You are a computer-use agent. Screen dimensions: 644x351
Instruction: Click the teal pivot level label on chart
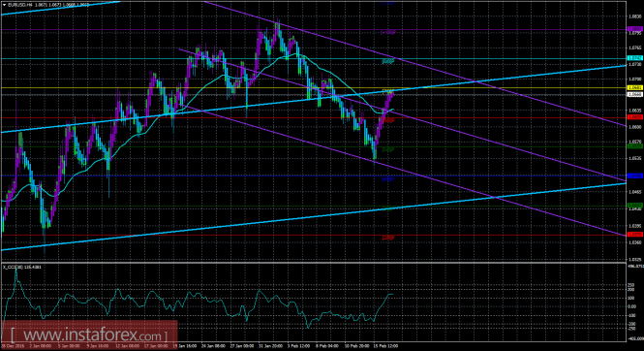point(388,61)
